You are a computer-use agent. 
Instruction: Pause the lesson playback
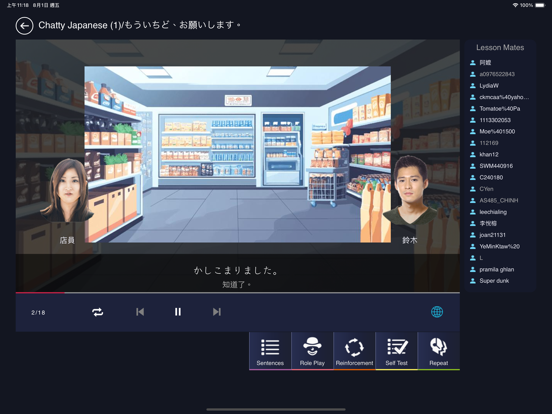[178, 312]
